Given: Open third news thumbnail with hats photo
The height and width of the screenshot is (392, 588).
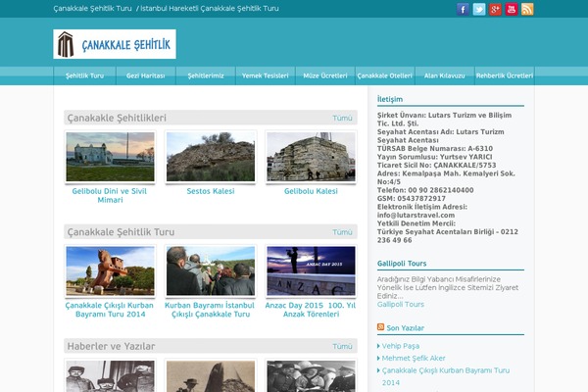Looking at the screenshot, I should 311,375.
